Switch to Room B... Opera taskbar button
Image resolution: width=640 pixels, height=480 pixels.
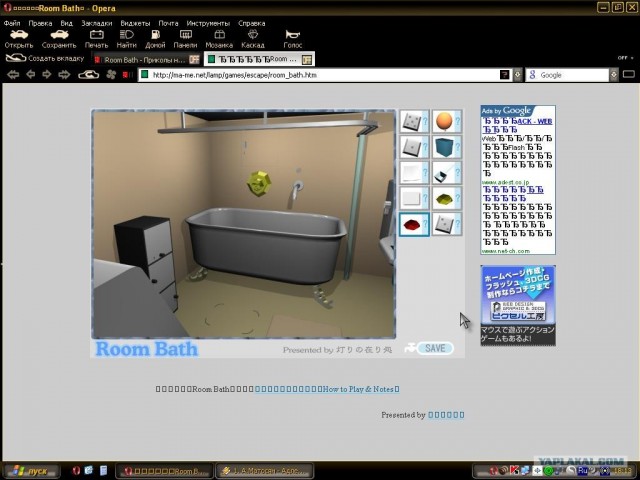point(164,471)
